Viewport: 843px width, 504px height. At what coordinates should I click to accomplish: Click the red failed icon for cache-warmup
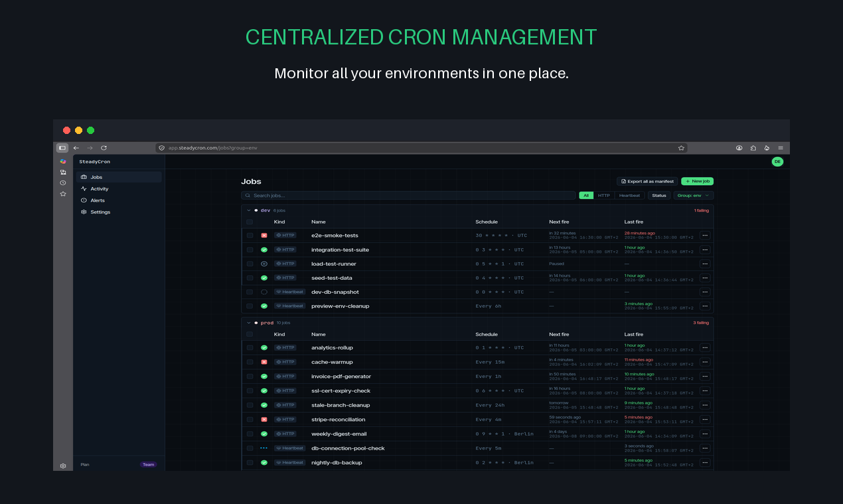264,362
